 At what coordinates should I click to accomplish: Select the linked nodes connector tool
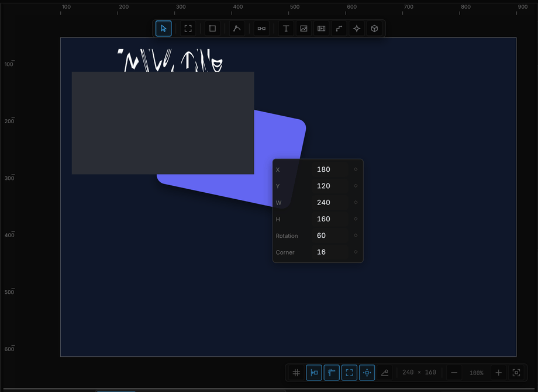point(261,29)
